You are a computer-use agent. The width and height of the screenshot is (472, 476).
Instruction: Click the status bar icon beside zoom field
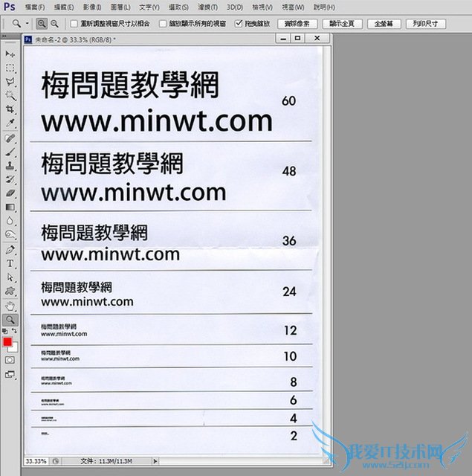(55, 461)
